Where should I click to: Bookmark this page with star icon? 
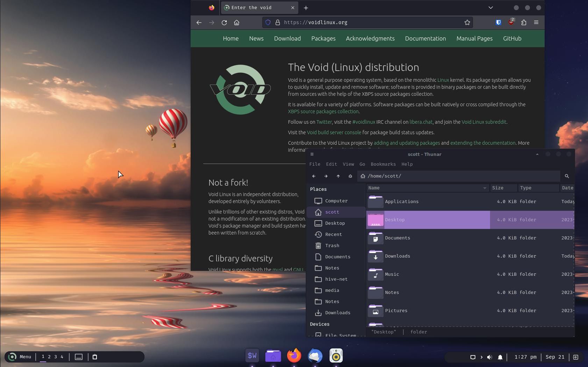pyautogui.click(x=467, y=22)
